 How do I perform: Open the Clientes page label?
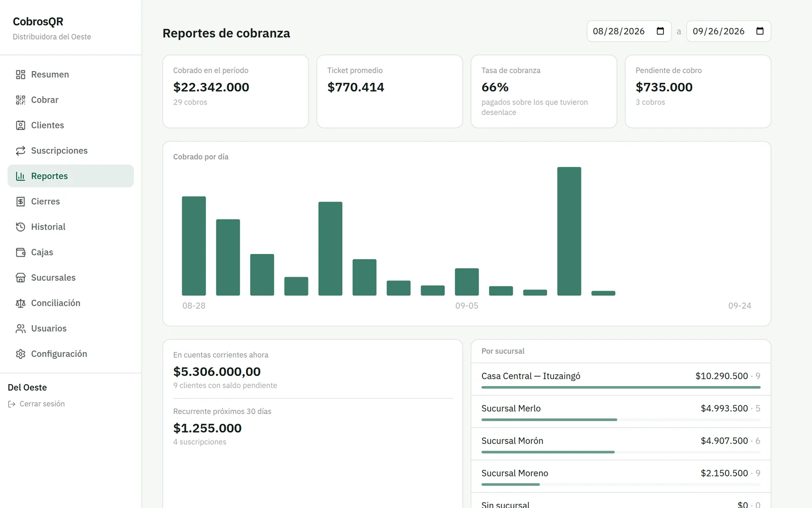tap(47, 125)
